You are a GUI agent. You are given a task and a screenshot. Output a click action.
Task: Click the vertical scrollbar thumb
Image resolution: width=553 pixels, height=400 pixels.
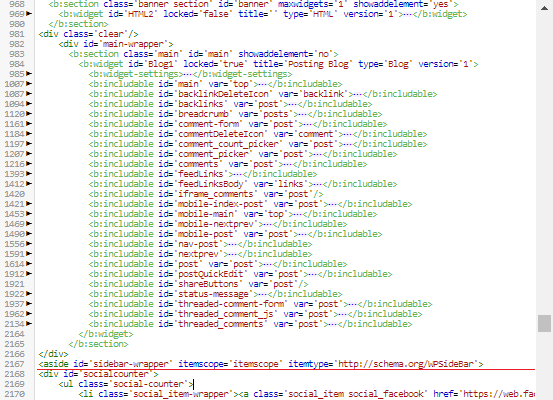[x=544, y=323]
